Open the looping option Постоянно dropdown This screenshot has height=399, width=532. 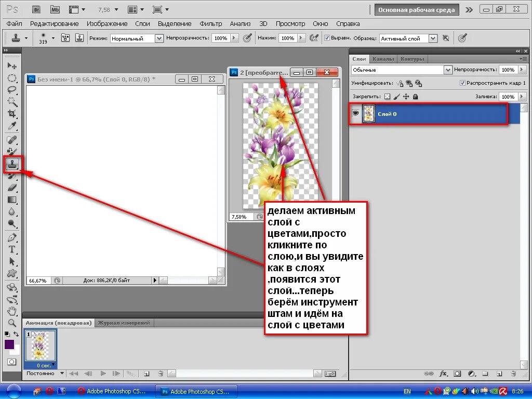click(x=62, y=373)
